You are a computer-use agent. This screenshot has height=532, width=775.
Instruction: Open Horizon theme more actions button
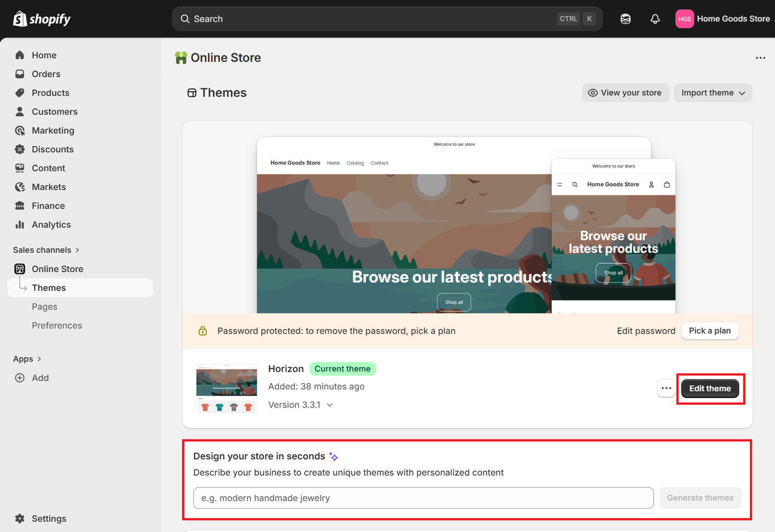click(x=666, y=388)
